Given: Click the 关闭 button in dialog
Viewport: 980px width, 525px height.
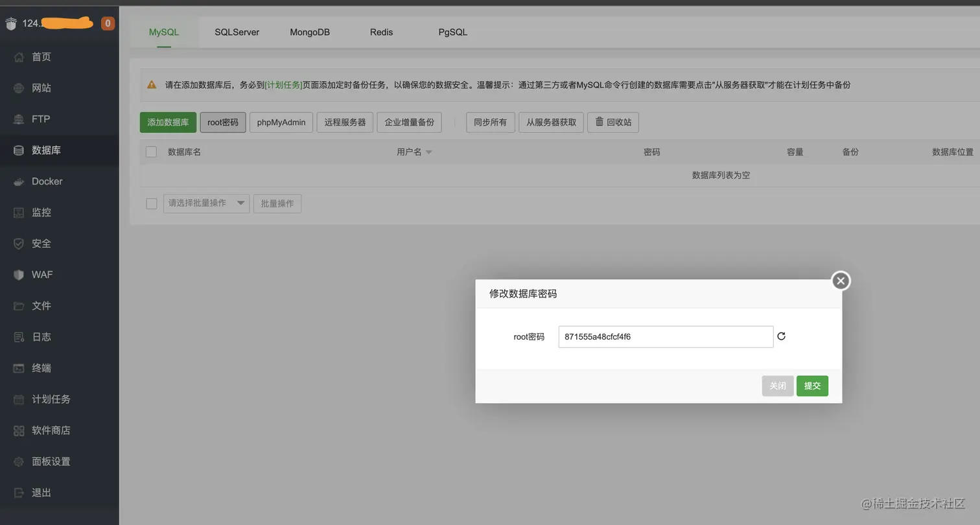Looking at the screenshot, I should coord(778,386).
